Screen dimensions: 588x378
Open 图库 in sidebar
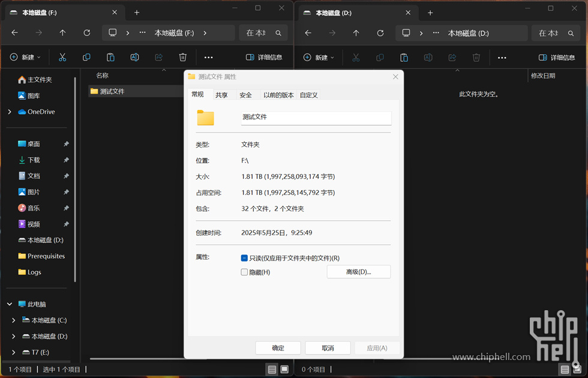[x=29, y=95]
